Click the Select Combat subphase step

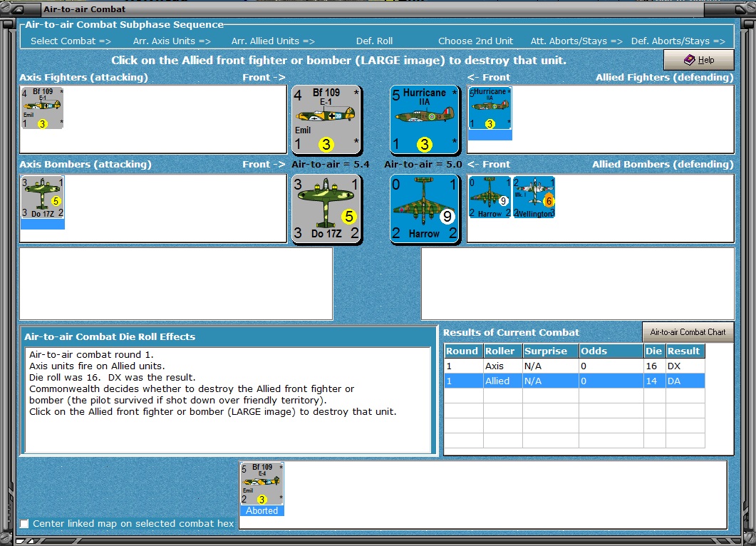[x=71, y=41]
